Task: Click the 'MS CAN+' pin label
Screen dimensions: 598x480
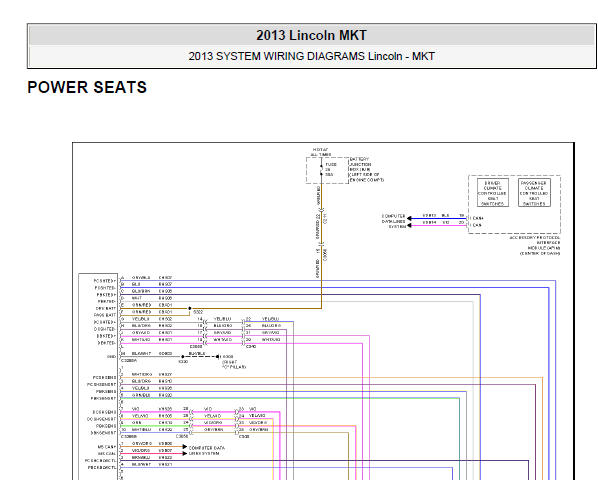Action: 106,447
